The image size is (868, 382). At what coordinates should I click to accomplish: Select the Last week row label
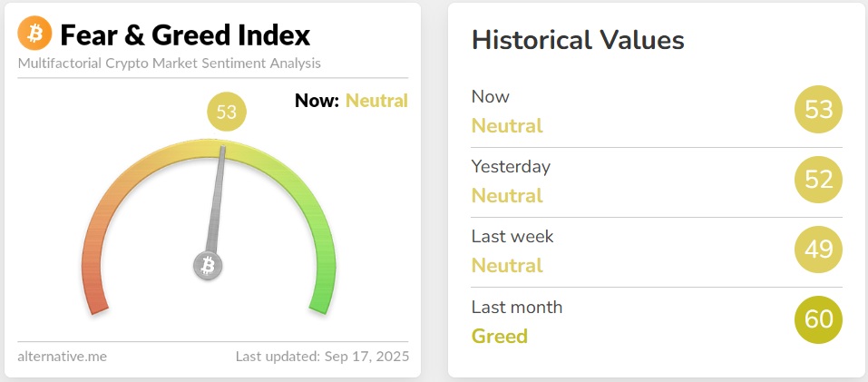(512, 236)
